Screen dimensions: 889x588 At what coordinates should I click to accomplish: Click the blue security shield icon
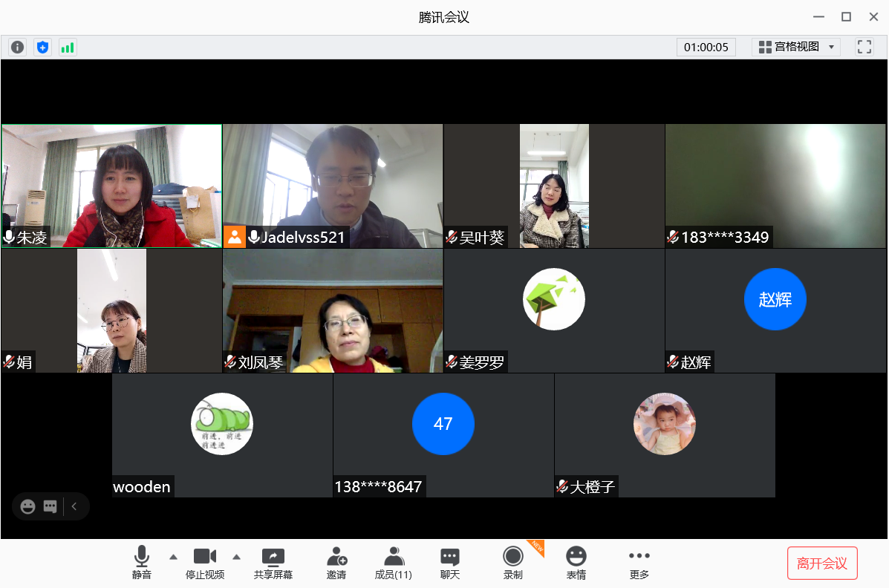tap(42, 48)
